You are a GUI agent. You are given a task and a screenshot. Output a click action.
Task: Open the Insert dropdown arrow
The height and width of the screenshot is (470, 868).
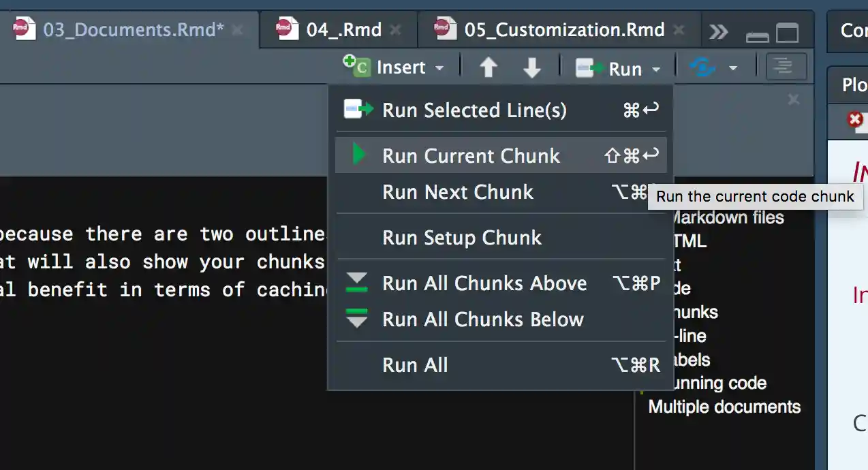pyautogui.click(x=439, y=68)
